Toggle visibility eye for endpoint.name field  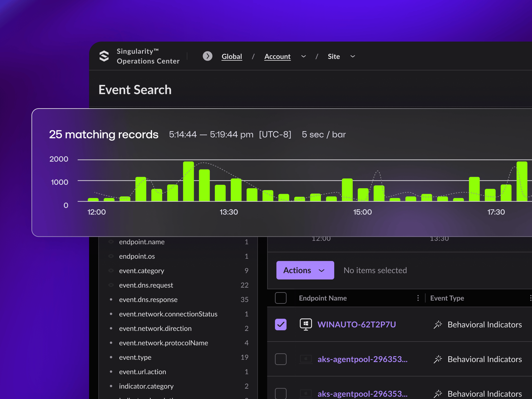point(111,242)
